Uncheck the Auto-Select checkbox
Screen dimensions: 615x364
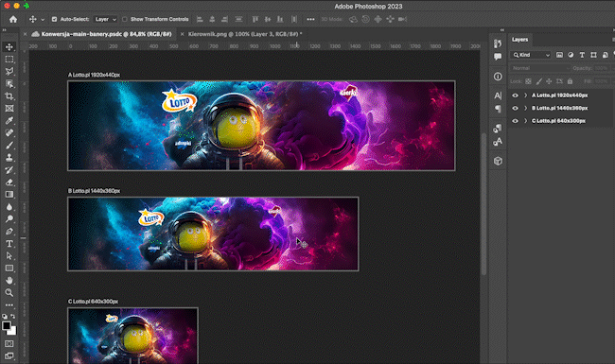(x=55, y=19)
